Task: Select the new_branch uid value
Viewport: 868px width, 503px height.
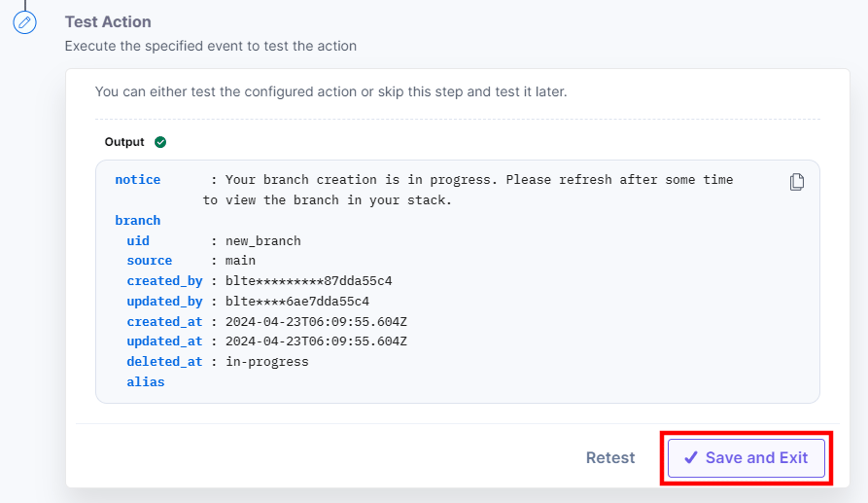Action: click(263, 241)
